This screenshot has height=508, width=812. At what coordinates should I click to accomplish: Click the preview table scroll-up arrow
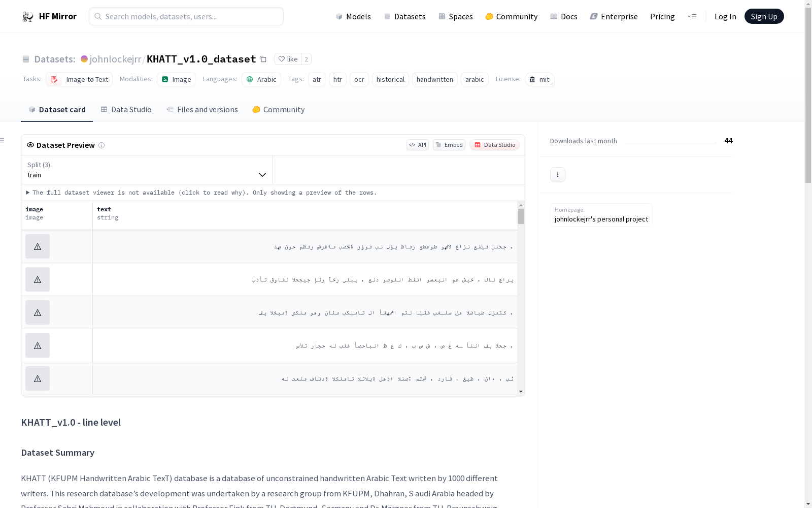pyautogui.click(x=521, y=205)
